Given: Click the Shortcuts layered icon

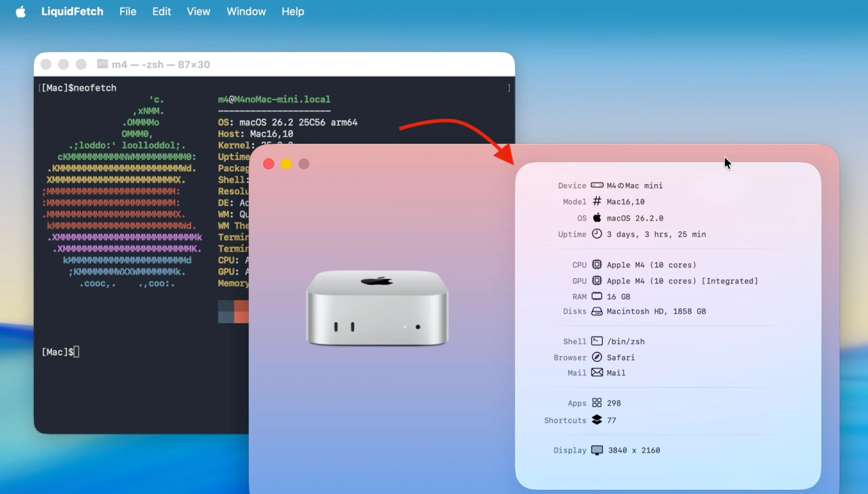Looking at the screenshot, I should click(597, 420).
